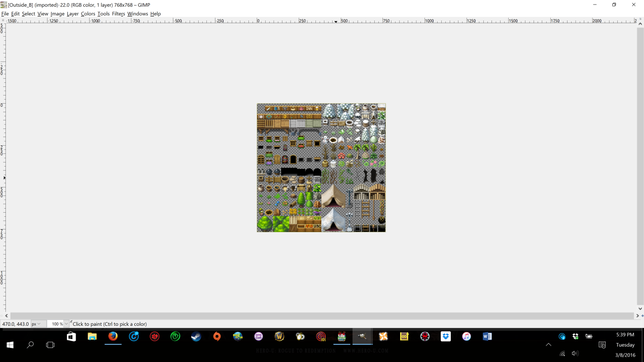Open the Select menu
Viewport: 644px width, 362px height.
(x=29, y=14)
